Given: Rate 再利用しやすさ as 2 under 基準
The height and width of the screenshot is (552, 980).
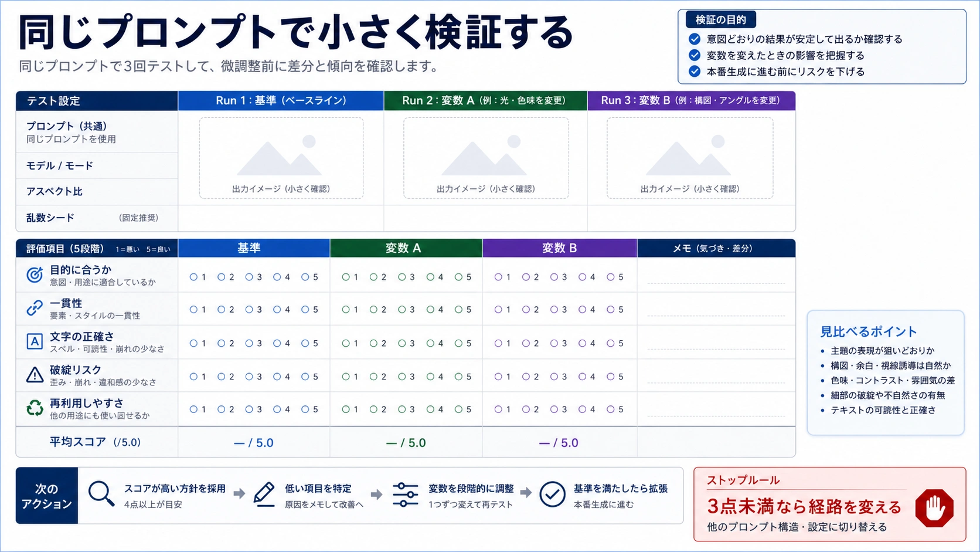Looking at the screenshot, I should [x=221, y=409].
